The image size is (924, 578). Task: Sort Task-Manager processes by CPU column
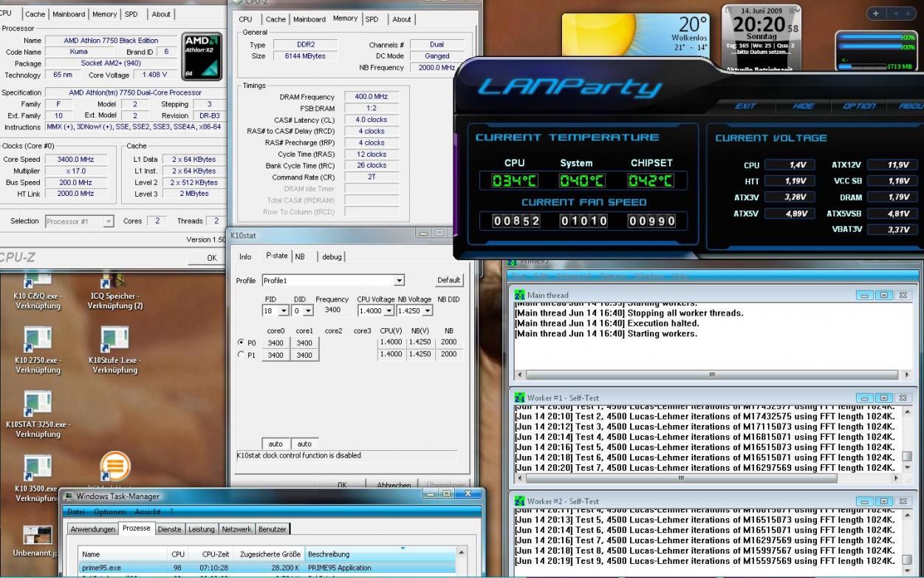point(178,554)
